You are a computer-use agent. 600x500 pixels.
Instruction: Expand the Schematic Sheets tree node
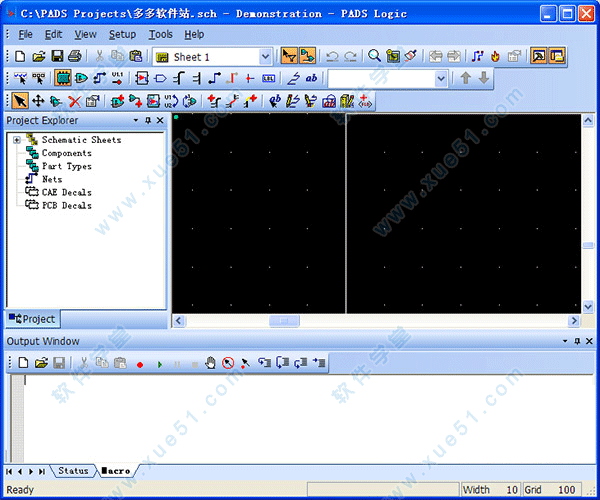[x=16, y=140]
